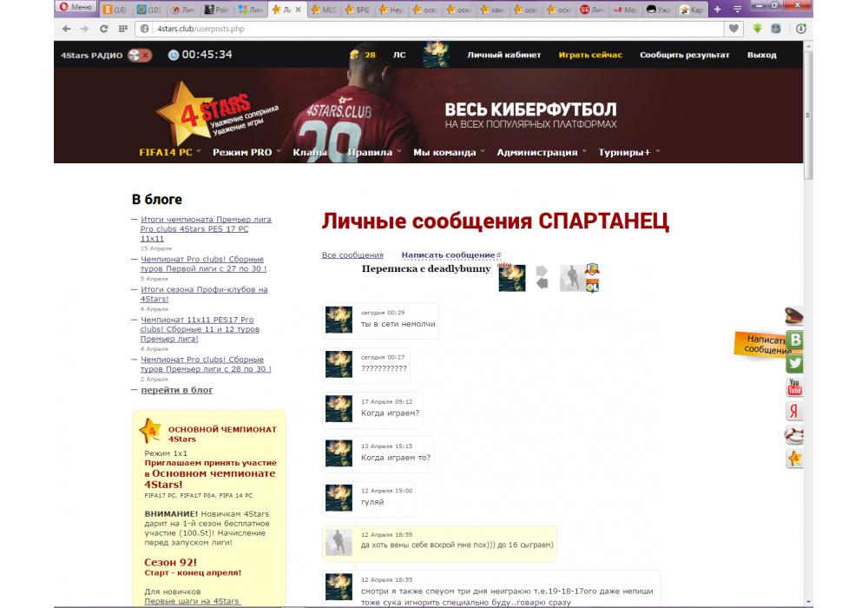The image size is (868, 608).
Task: Click the lifebuoy help side icon
Action: click(x=794, y=434)
